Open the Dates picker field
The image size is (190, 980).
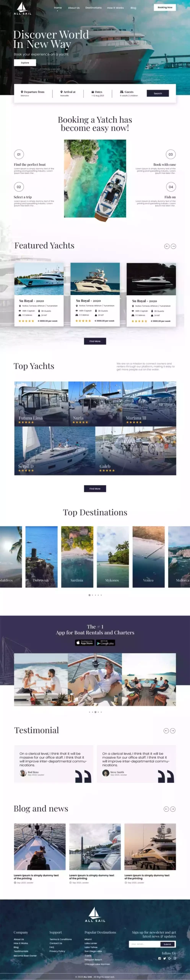[97, 93]
